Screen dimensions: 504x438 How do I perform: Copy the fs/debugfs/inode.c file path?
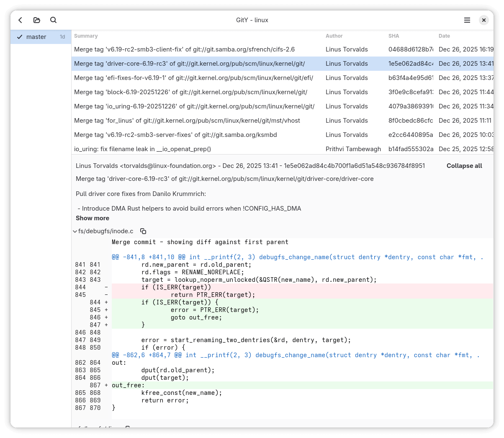click(x=143, y=231)
